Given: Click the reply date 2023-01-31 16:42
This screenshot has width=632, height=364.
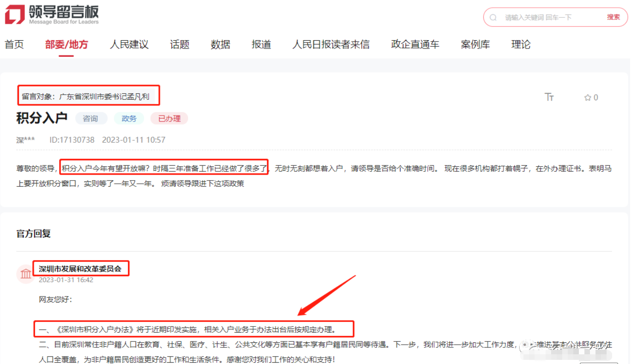Looking at the screenshot, I should [x=66, y=280].
